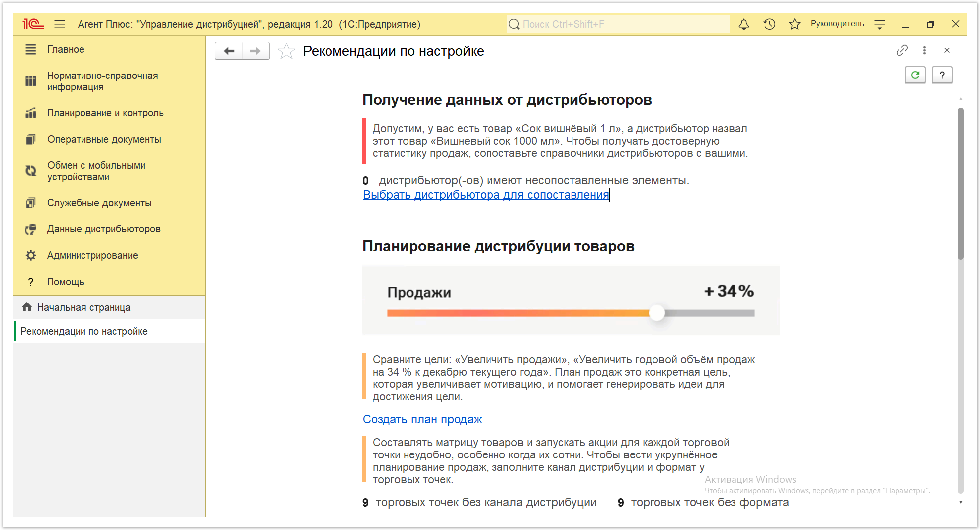Click the Оперативные документы icon
The height and width of the screenshot is (530, 980).
tap(31, 139)
